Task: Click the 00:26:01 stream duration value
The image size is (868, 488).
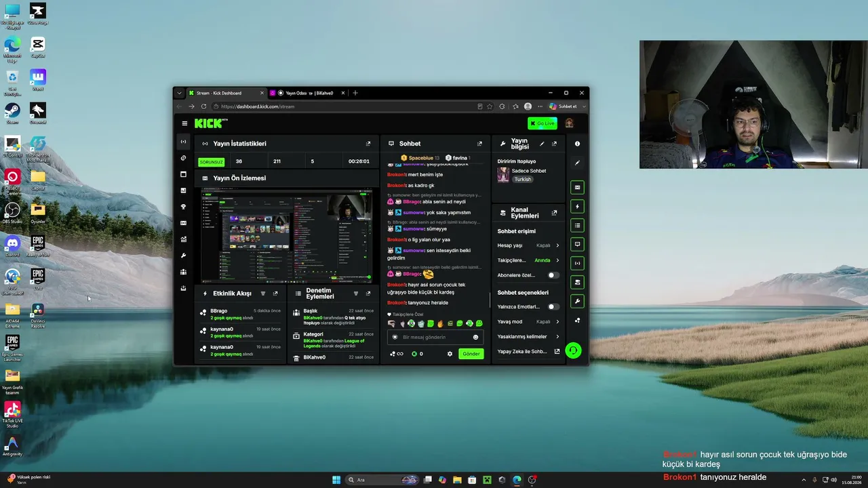Action: [x=359, y=162]
